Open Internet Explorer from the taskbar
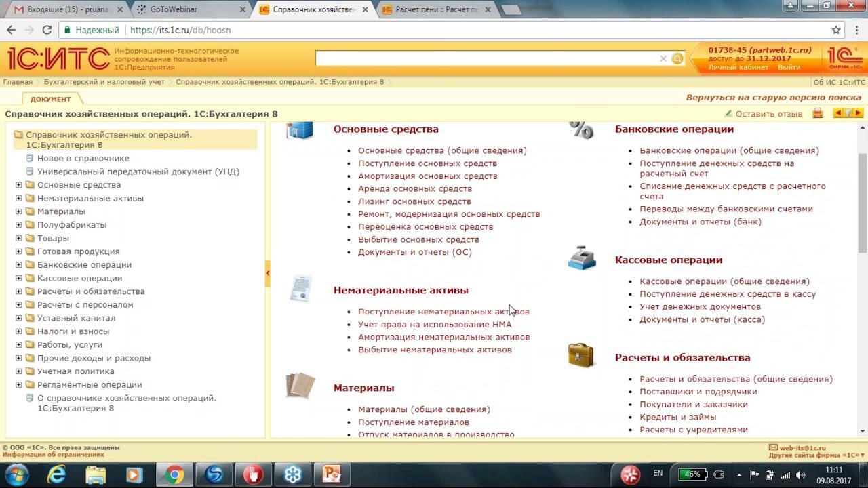 [x=56, y=474]
